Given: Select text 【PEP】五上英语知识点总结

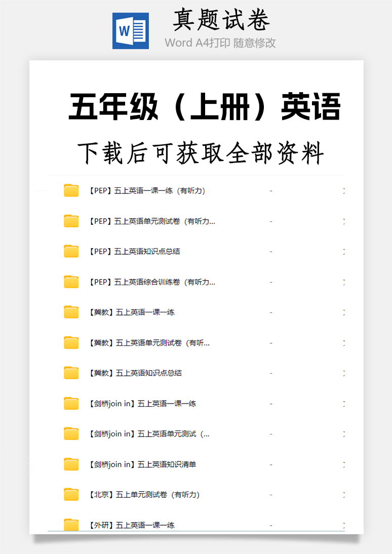Looking at the screenshot, I should (x=134, y=252).
